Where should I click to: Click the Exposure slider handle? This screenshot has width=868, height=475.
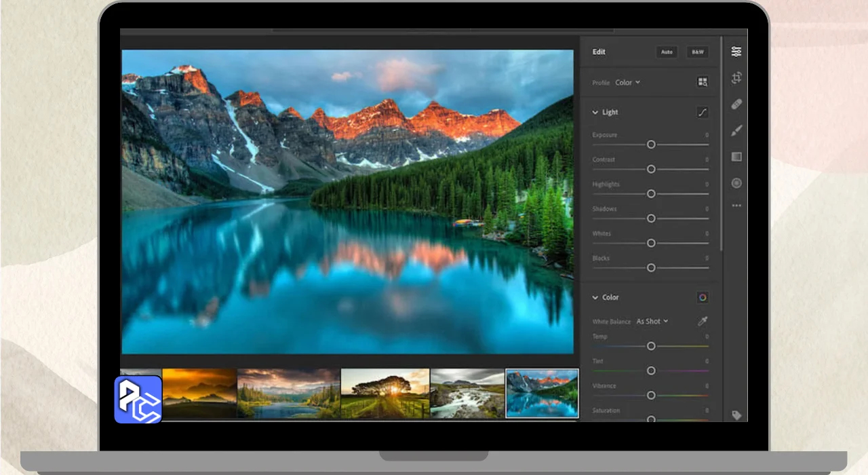(x=651, y=145)
